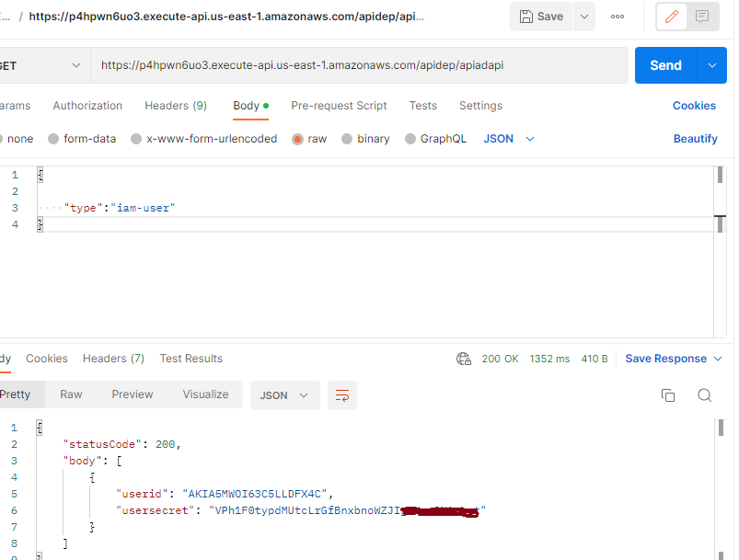Image resolution: width=739 pixels, height=560 pixels.
Task: Click the "usersecret" response line
Action: (x=301, y=510)
